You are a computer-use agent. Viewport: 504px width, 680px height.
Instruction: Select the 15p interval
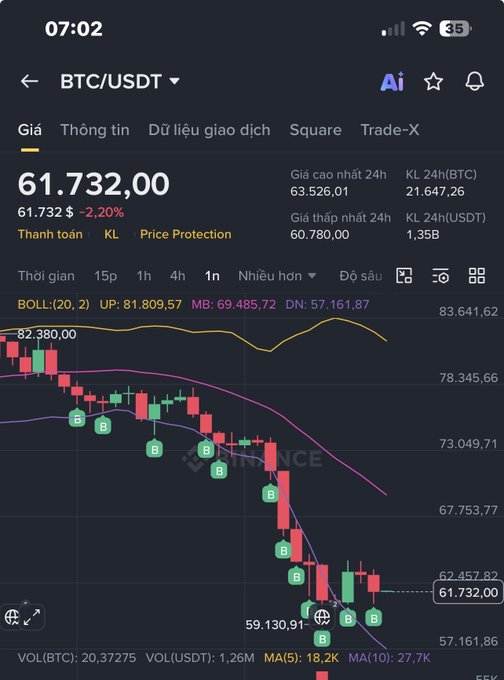coord(105,276)
